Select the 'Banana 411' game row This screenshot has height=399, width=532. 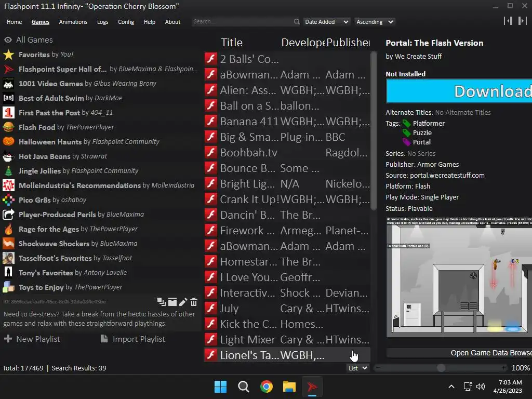pyautogui.click(x=287, y=121)
